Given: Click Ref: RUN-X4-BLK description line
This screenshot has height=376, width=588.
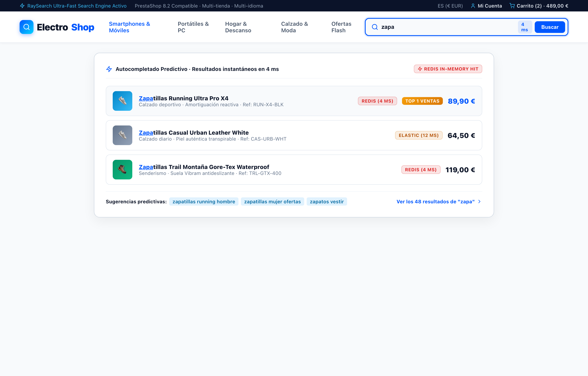Looking at the screenshot, I should (x=211, y=105).
